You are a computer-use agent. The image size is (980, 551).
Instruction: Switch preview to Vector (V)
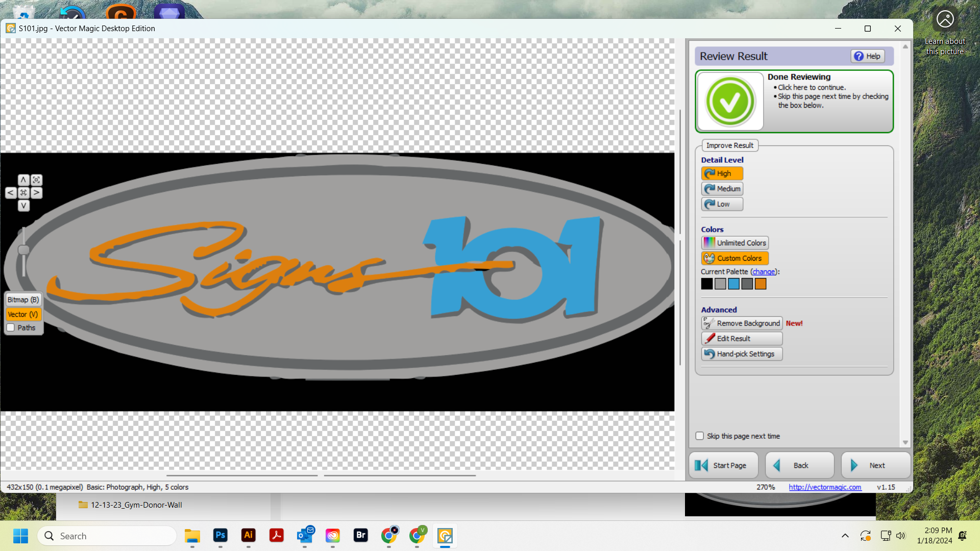(23, 315)
